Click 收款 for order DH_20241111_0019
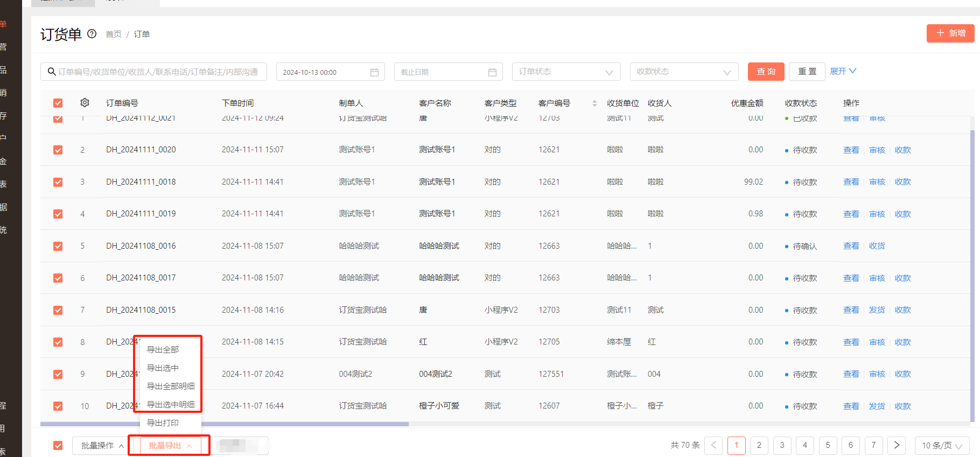Image resolution: width=980 pixels, height=457 pixels. point(902,214)
